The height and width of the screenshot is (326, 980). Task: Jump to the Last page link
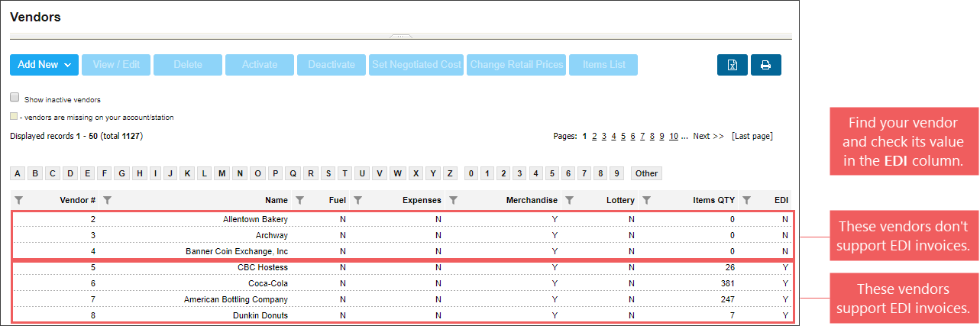(x=752, y=137)
